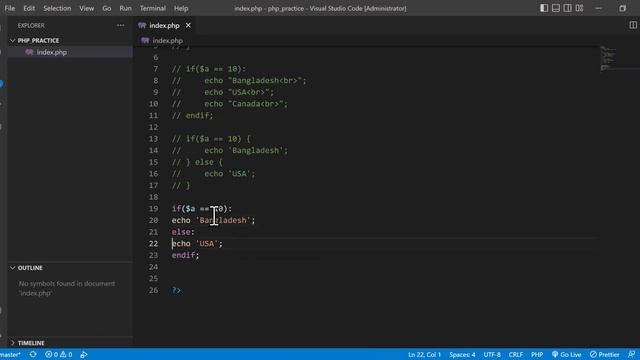
Task: Synchronize changes via status bar sync icon
Action: click(x=33, y=354)
